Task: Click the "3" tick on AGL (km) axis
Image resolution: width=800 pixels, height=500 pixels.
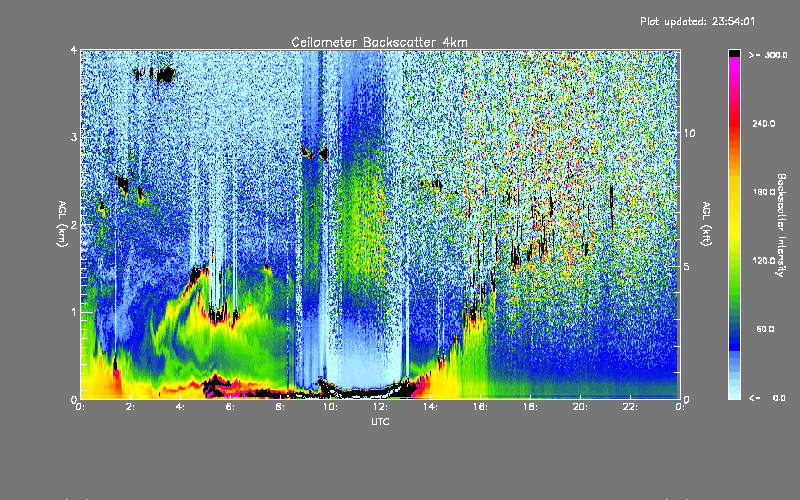Action: 74,137
